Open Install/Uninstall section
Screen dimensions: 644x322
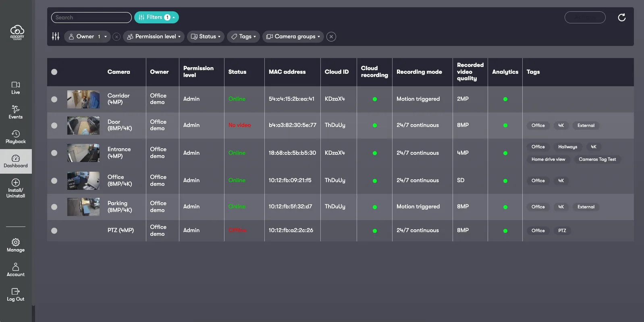(x=16, y=189)
